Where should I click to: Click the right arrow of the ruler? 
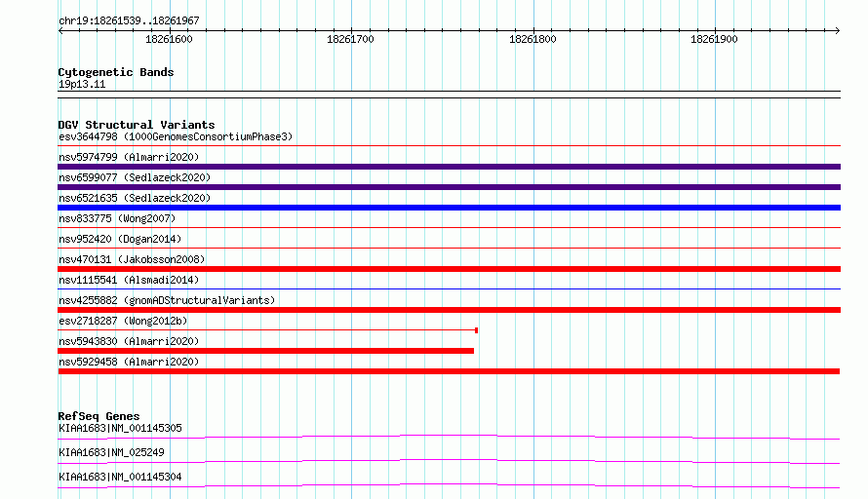[x=838, y=31]
